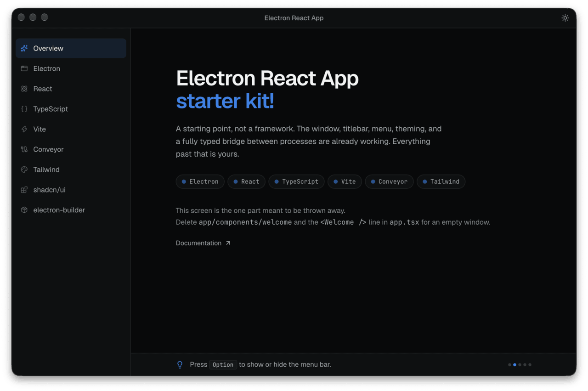Click the "app/components/welcome" code text

click(x=245, y=222)
